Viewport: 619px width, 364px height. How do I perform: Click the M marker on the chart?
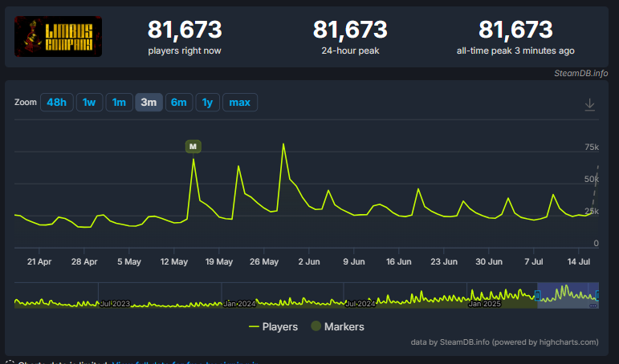point(193,147)
